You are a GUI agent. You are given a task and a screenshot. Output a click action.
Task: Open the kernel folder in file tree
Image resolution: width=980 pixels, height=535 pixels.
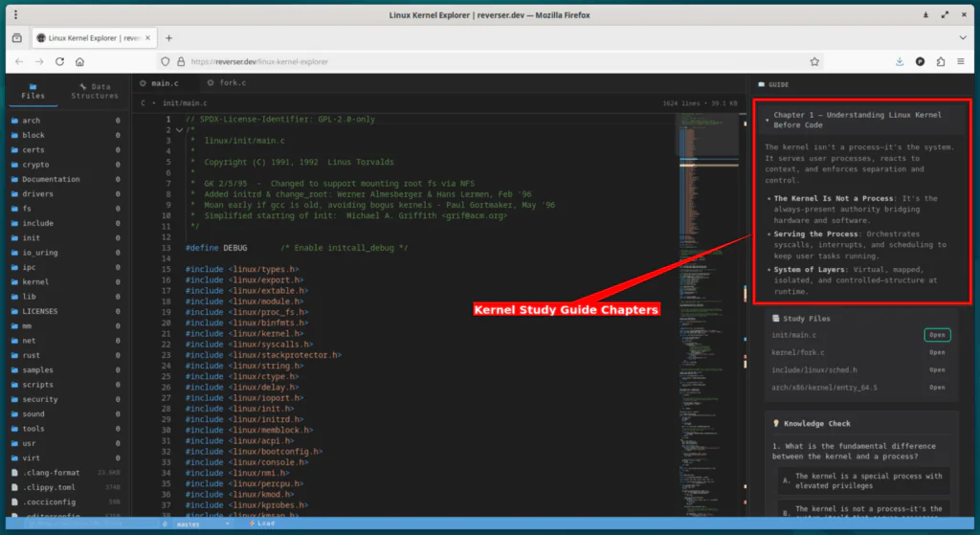pos(34,282)
